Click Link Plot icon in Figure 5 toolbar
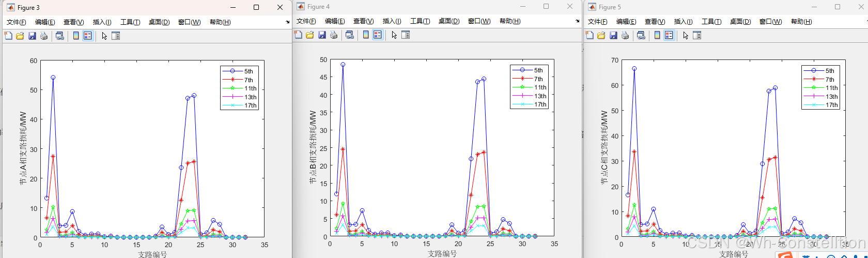This screenshot has height=258, width=868. click(x=641, y=35)
